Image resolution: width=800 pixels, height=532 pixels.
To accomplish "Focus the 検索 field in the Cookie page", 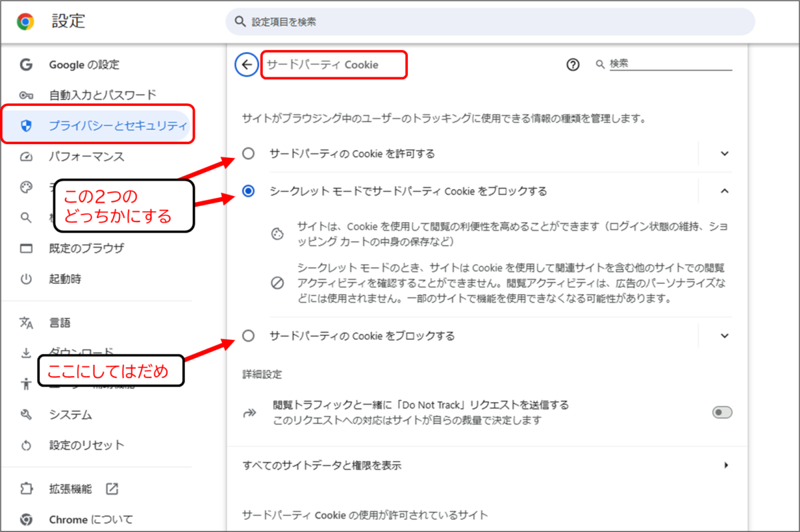I will [671, 65].
